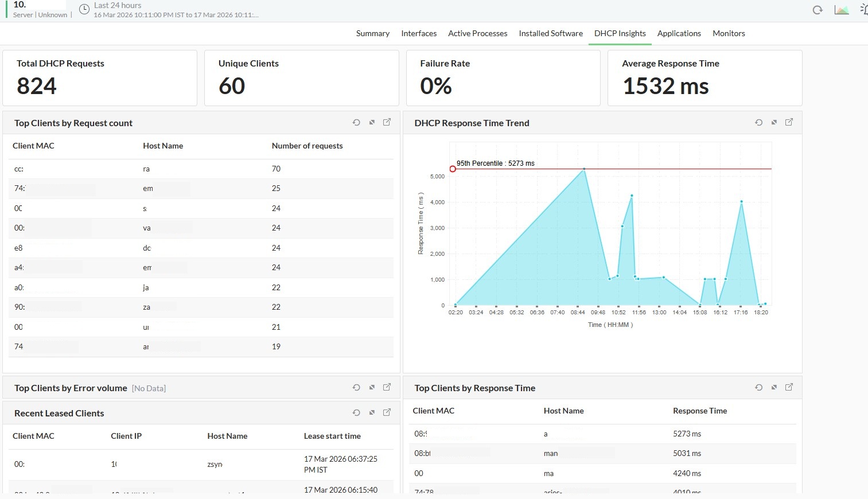Expand the DHCP Response Time Trend chart
The height and width of the screenshot is (499, 868).
[774, 123]
